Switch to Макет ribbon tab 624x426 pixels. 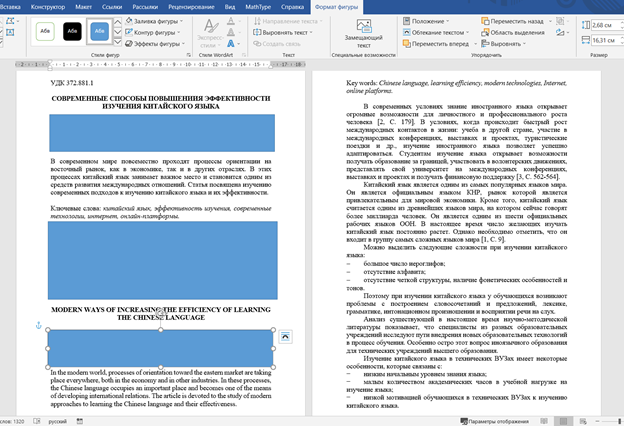pyautogui.click(x=84, y=7)
